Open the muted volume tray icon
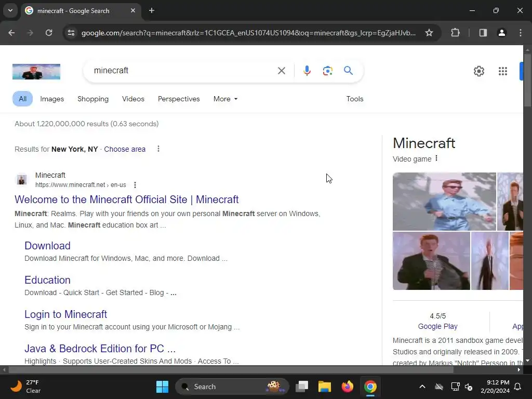This screenshot has height=399, width=532. (469, 387)
